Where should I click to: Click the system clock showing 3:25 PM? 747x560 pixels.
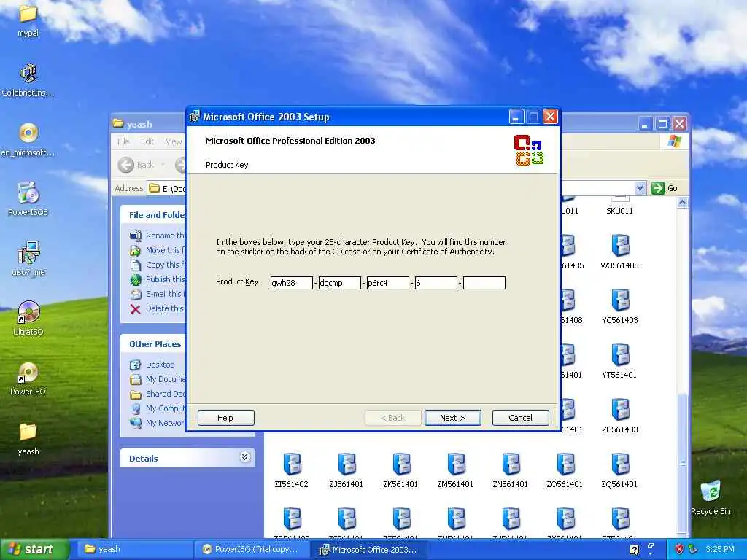tap(719, 550)
